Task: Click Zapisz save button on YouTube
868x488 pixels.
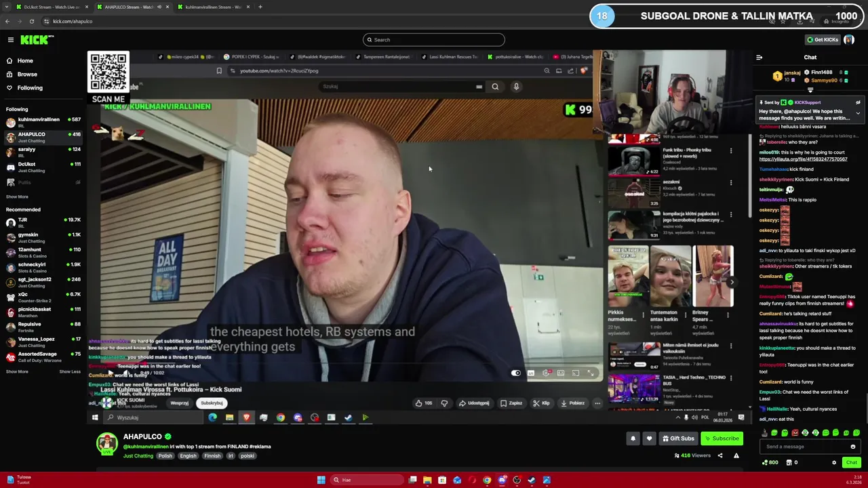Action: [511, 403]
